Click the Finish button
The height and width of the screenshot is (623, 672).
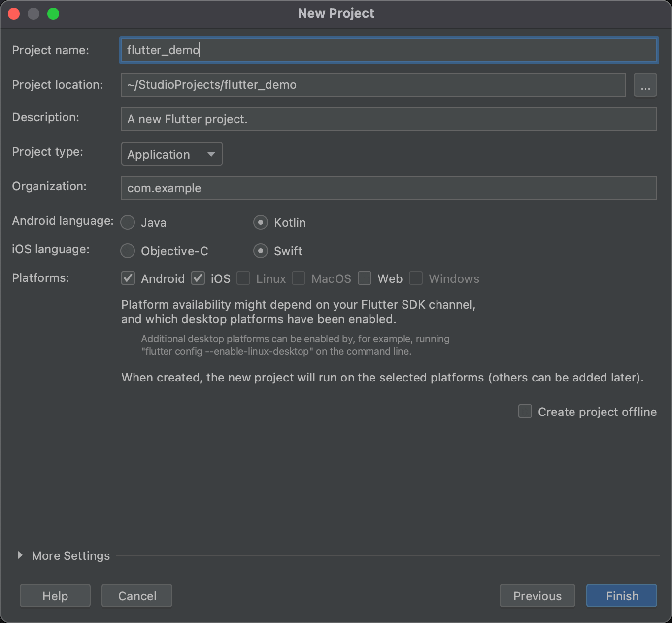coord(621,595)
